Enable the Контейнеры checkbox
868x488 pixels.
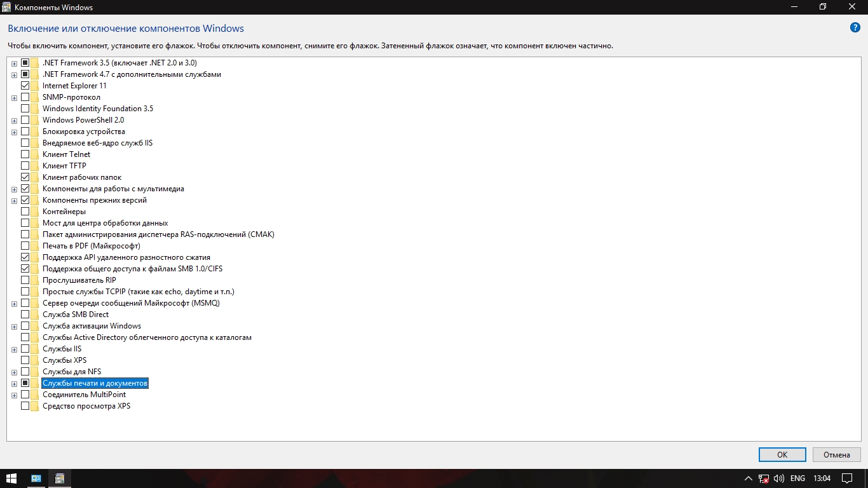25,212
